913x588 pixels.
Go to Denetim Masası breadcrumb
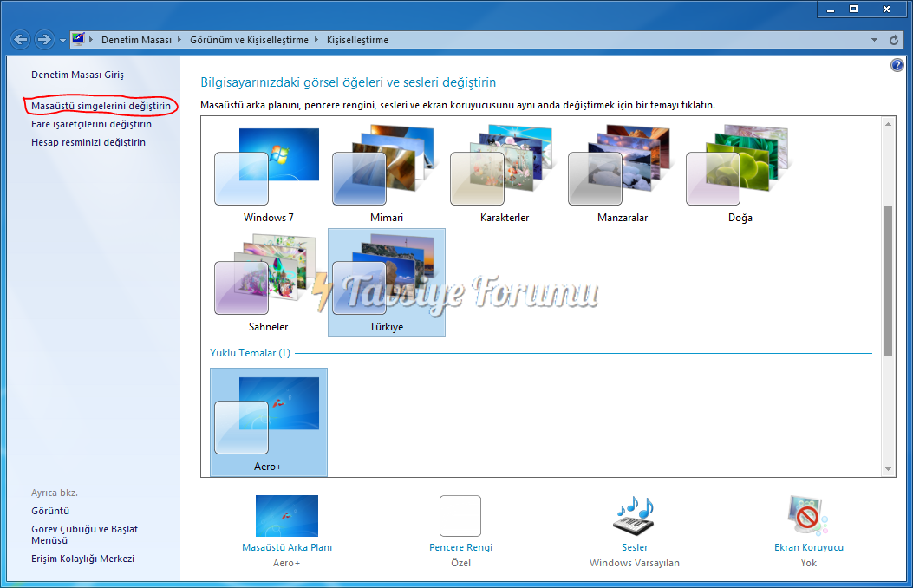[136, 40]
